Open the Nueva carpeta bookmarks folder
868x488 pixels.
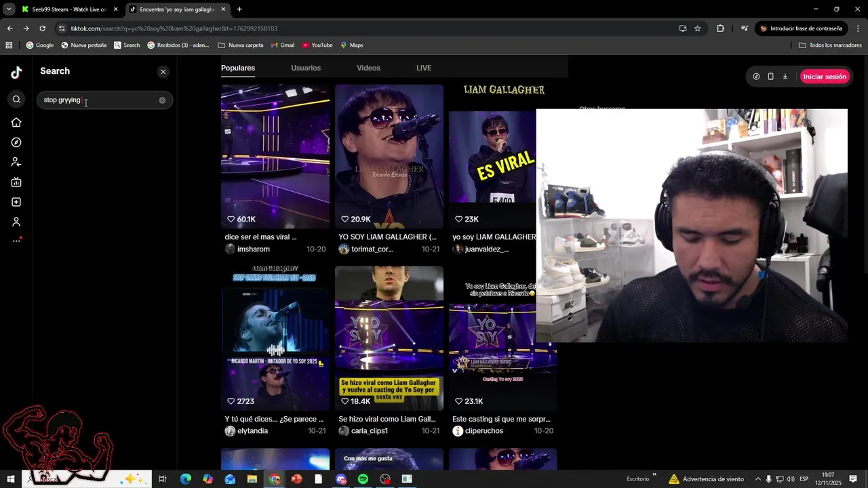(x=240, y=45)
